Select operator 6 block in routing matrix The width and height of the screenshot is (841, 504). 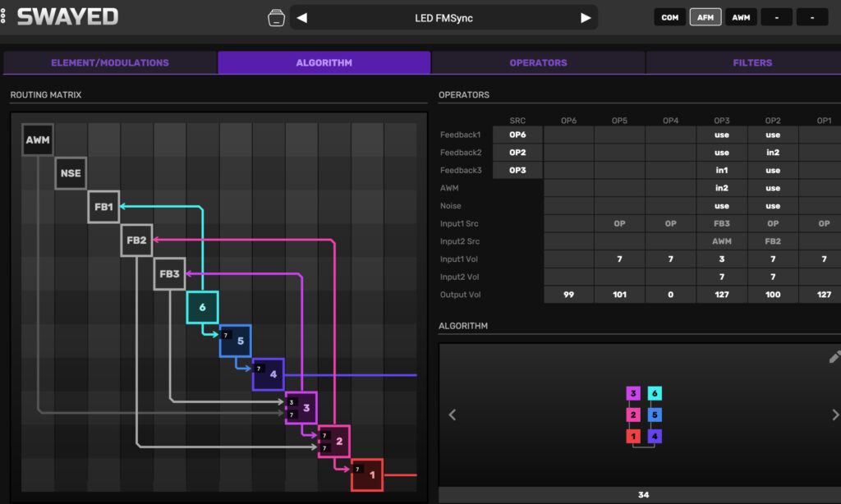click(x=202, y=307)
